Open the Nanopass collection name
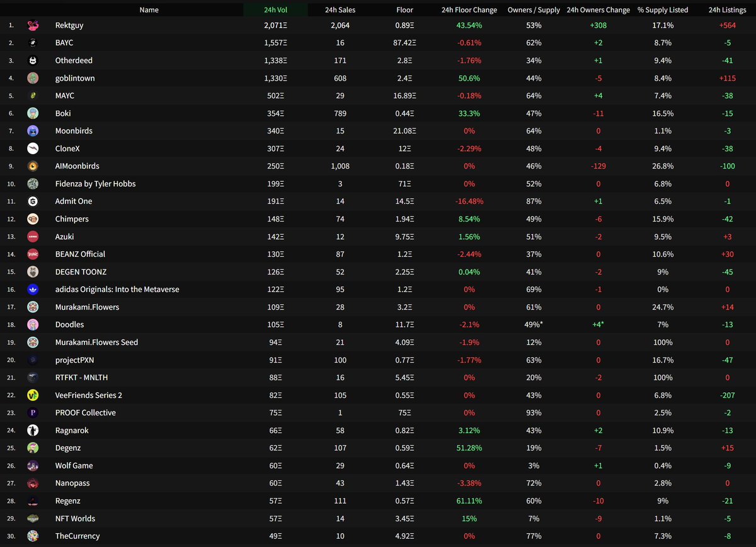The image size is (756, 547). pyautogui.click(x=72, y=483)
